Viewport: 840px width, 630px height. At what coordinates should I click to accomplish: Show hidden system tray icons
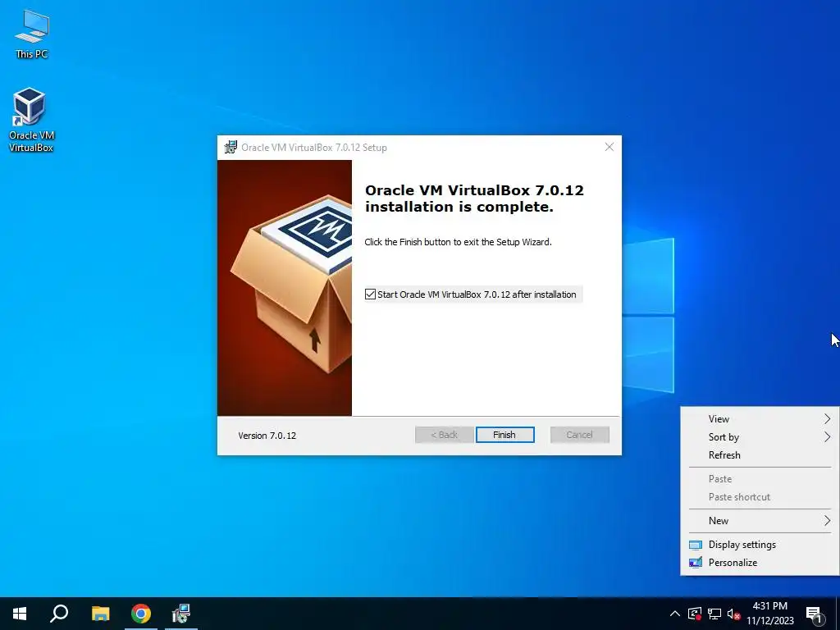pos(675,614)
